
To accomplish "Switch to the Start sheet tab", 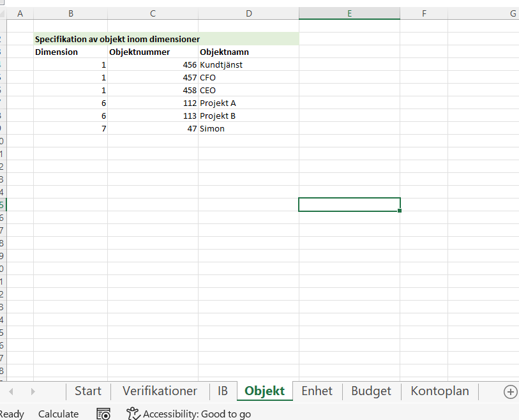I will pos(87,391).
